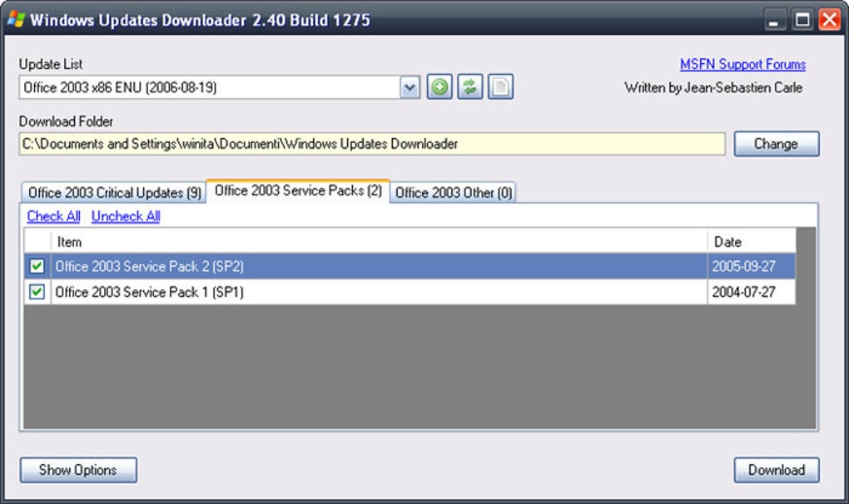Click the Date column header
849x504 pixels.
click(x=752, y=242)
